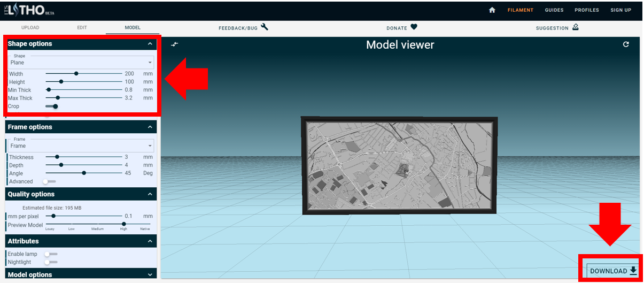Click the Angle value 45
Screen dimensions: 644x283
pos(128,173)
